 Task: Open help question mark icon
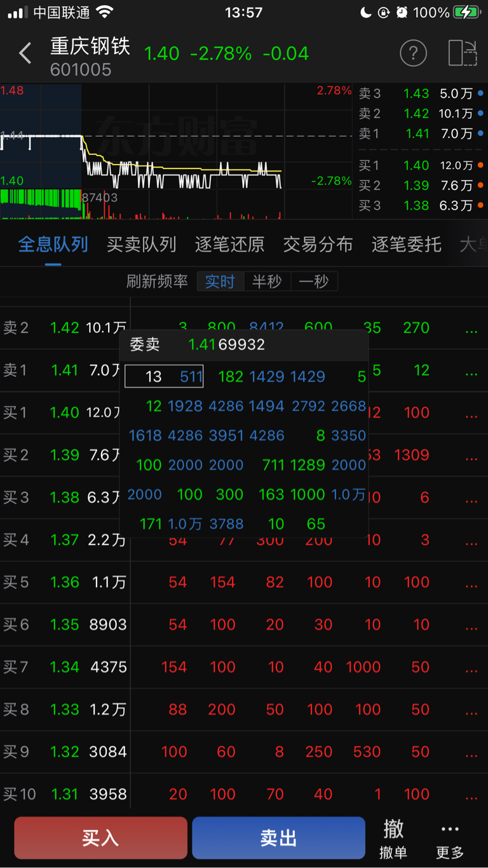tap(413, 53)
